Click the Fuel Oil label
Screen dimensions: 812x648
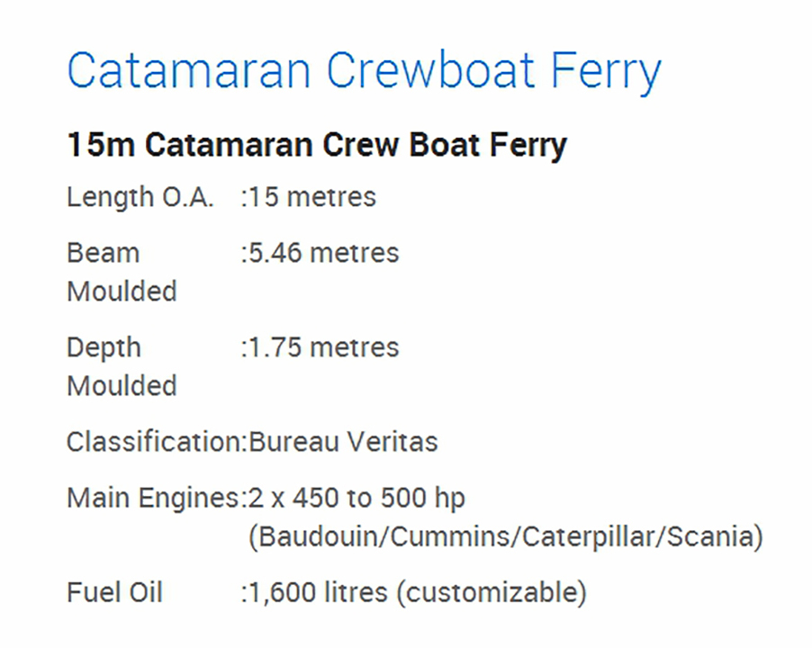(x=114, y=593)
